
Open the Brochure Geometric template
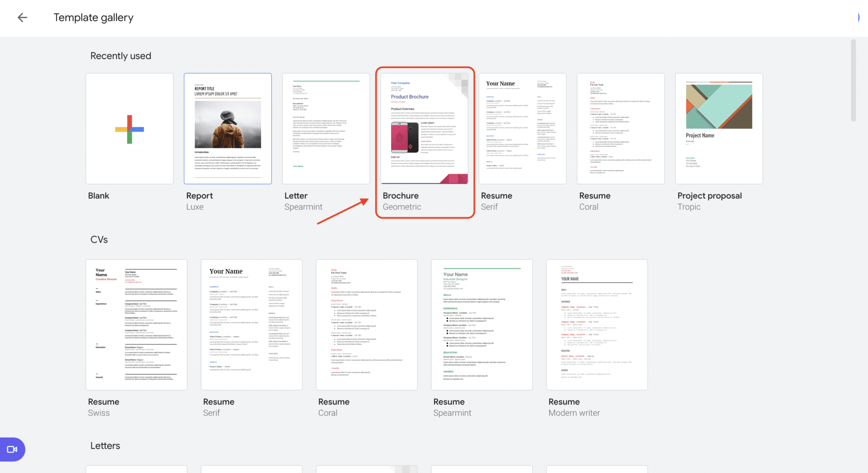click(x=424, y=128)
